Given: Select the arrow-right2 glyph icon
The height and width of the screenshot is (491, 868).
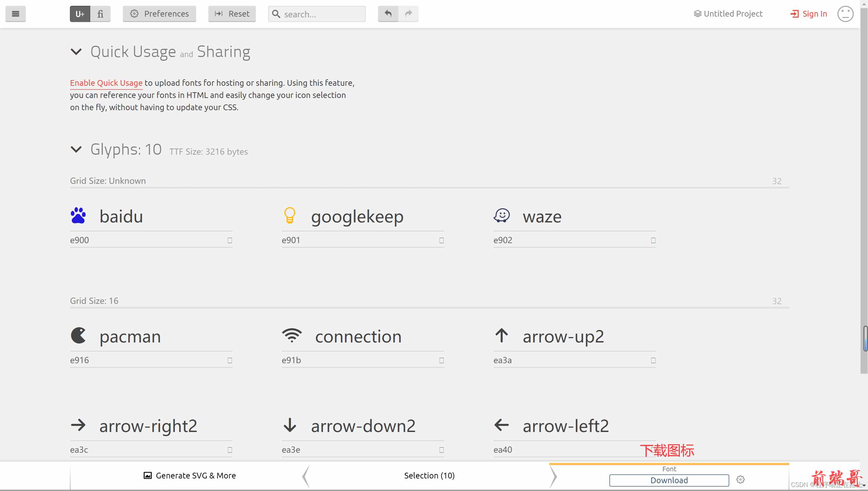Looking at the screenshot, I should point(78,425).
